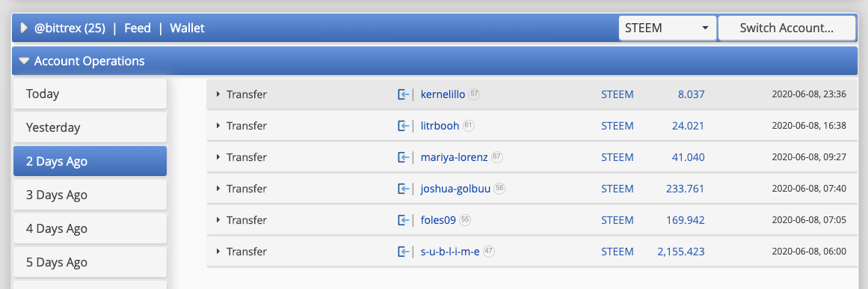The image size is (868, 289).
Task: Open mariya-lorenz account link
Action: [x=454, y=157]
